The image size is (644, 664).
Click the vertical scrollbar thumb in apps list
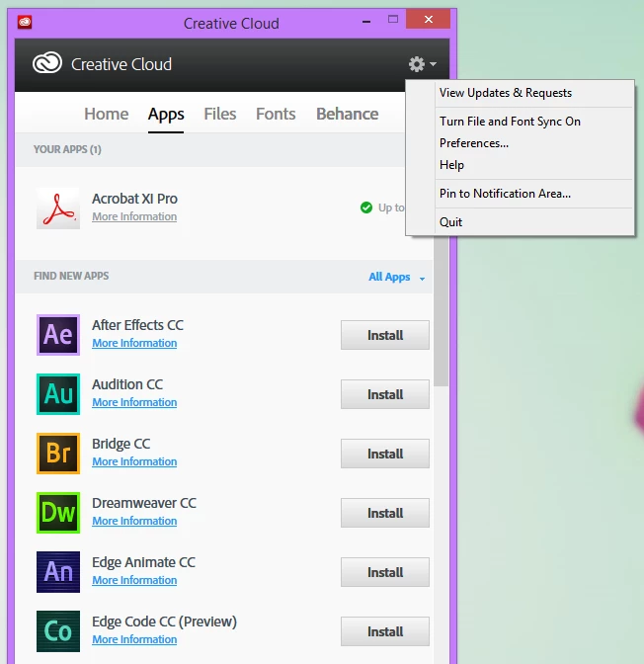pyautogui.click(x=441, y=311)
